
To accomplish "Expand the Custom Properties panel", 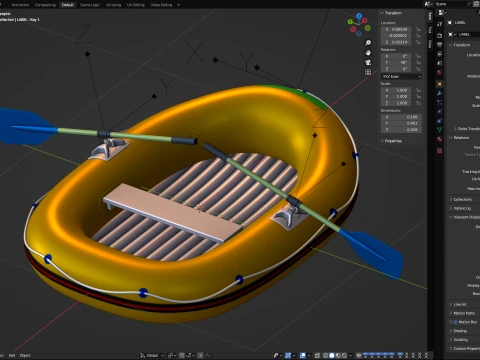I will click(464, 349).
